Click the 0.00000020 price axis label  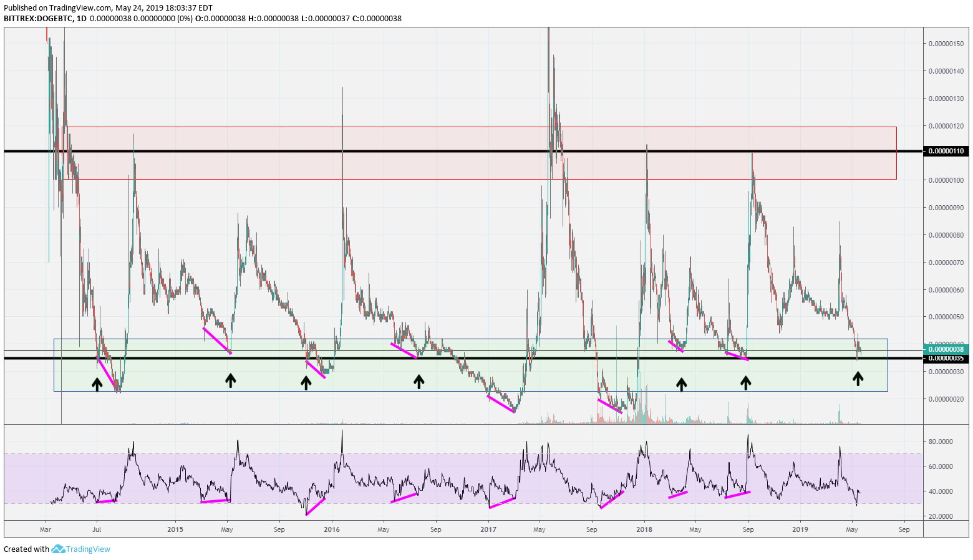(946, 399)
